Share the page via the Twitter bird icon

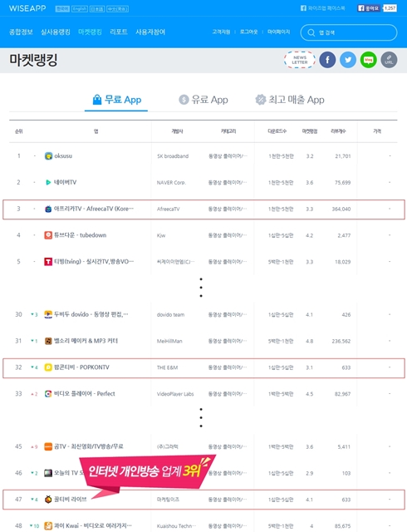[x=348, y=60]
